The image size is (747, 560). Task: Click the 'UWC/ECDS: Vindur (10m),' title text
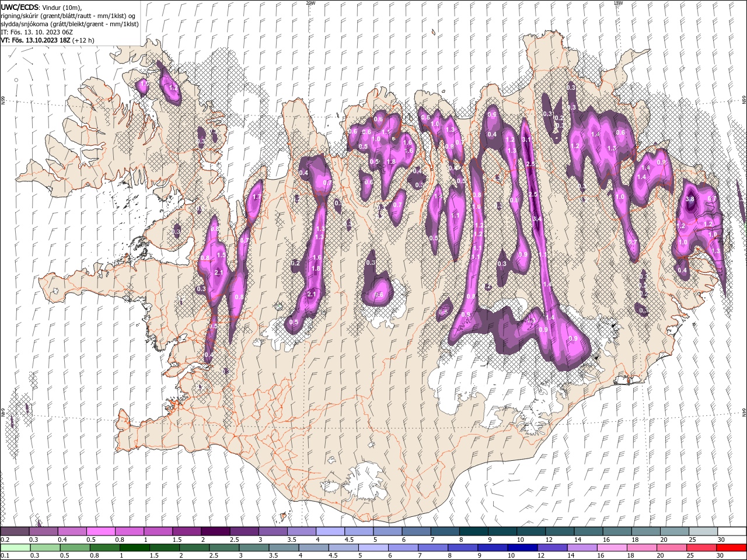[41, 7]
